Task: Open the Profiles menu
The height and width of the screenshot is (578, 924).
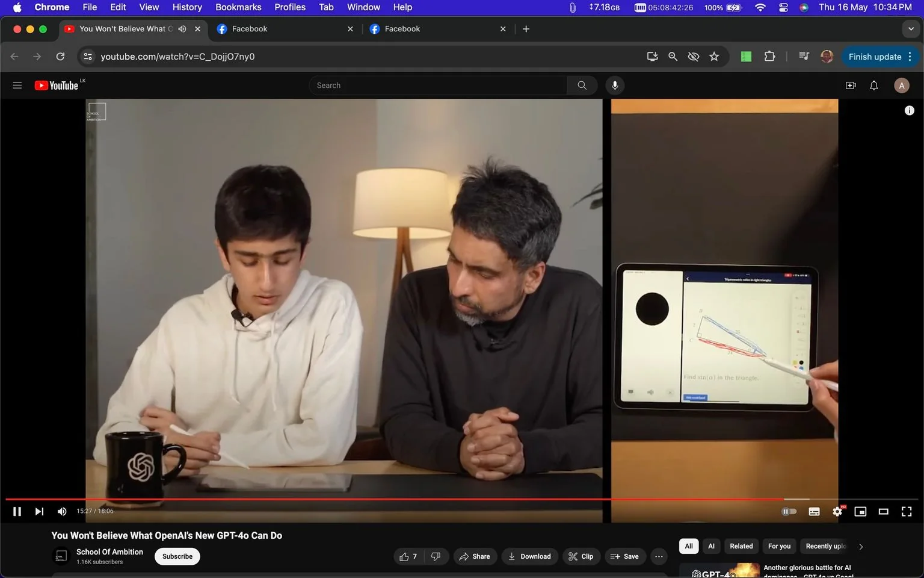Action: click(x=290, y=7)
